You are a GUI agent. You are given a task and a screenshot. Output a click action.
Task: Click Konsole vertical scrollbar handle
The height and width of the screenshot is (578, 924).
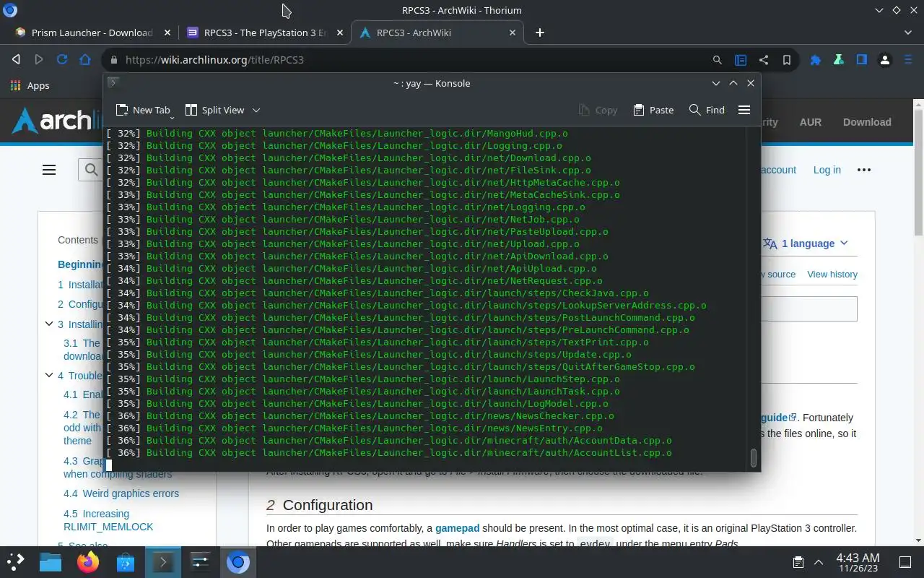pos(754,458)
